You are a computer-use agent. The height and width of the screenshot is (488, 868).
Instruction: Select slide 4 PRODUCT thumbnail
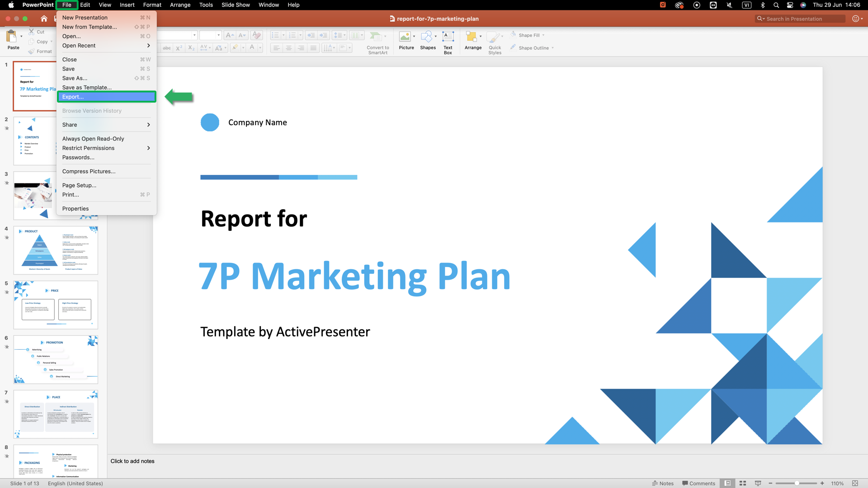pyautogui.click(x=56, y=250)
